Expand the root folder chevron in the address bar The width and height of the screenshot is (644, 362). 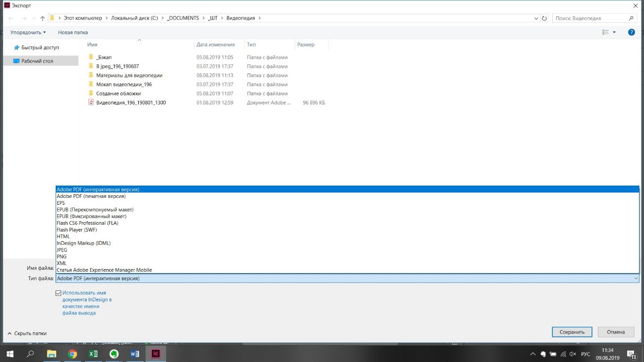coord(59,18)
